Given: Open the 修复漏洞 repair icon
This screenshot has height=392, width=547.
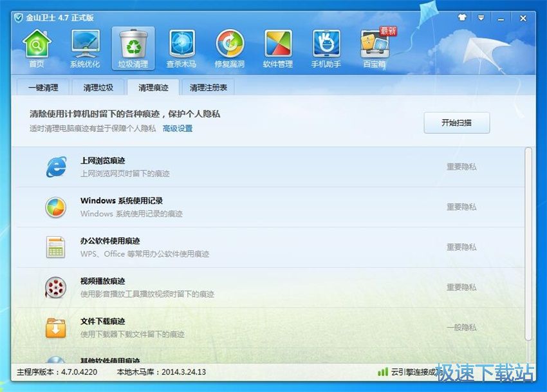Looking at the screenshot, I should 229,48.
